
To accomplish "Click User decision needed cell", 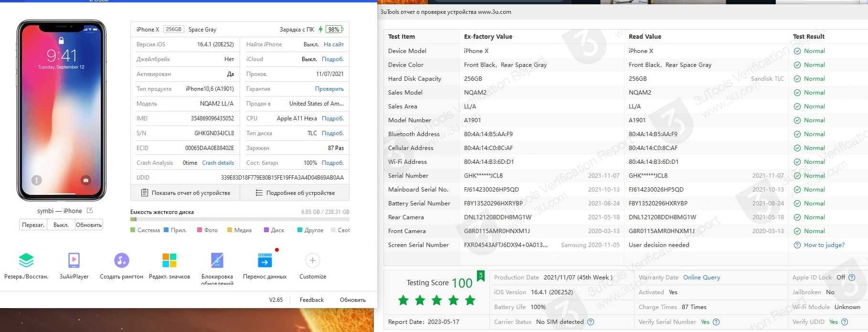I will (659, 245).
